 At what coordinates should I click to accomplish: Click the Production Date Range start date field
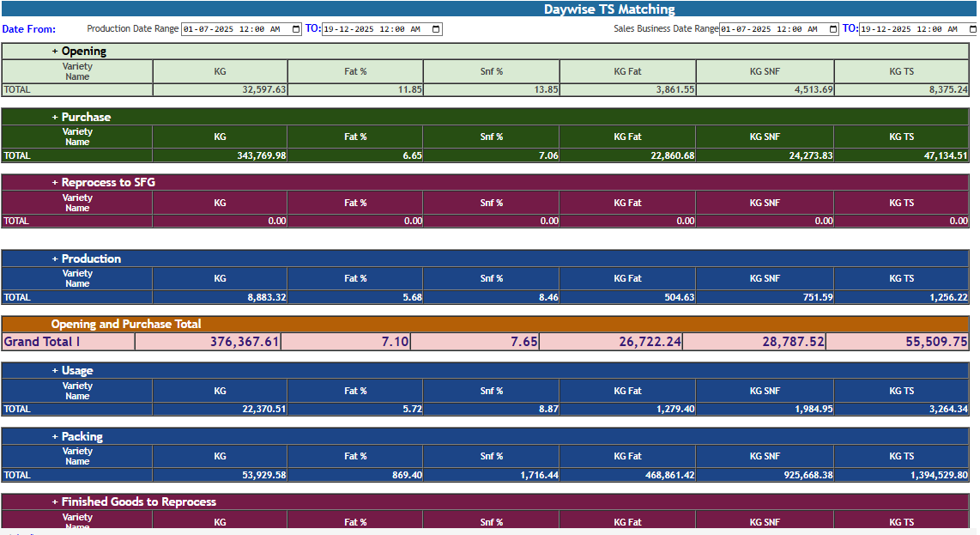232,29
